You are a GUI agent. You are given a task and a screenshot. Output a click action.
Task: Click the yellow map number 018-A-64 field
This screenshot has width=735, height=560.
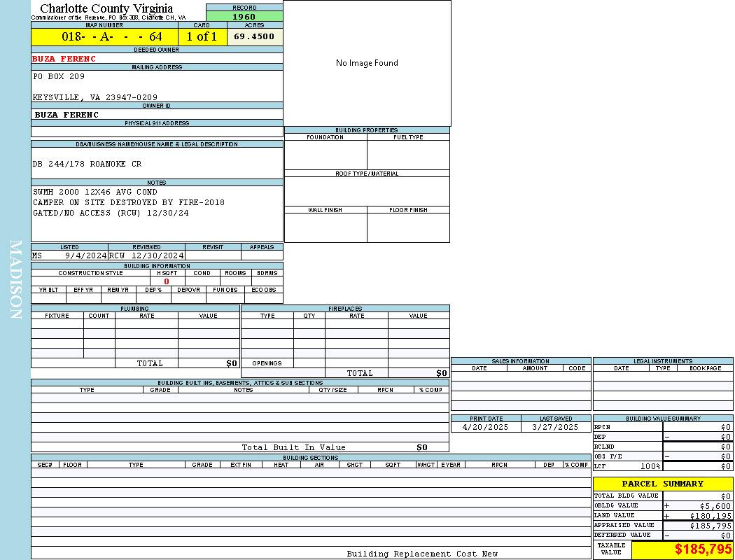(105, 37)
